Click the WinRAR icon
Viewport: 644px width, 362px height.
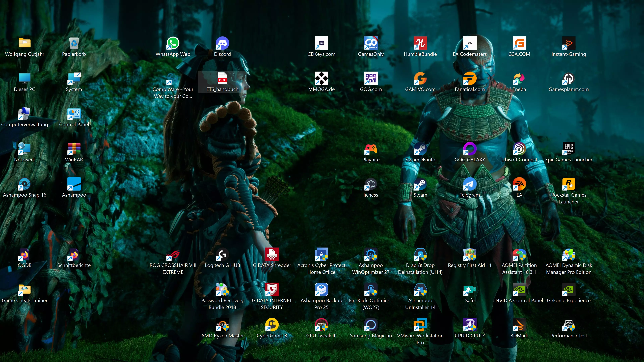(74, 149)
